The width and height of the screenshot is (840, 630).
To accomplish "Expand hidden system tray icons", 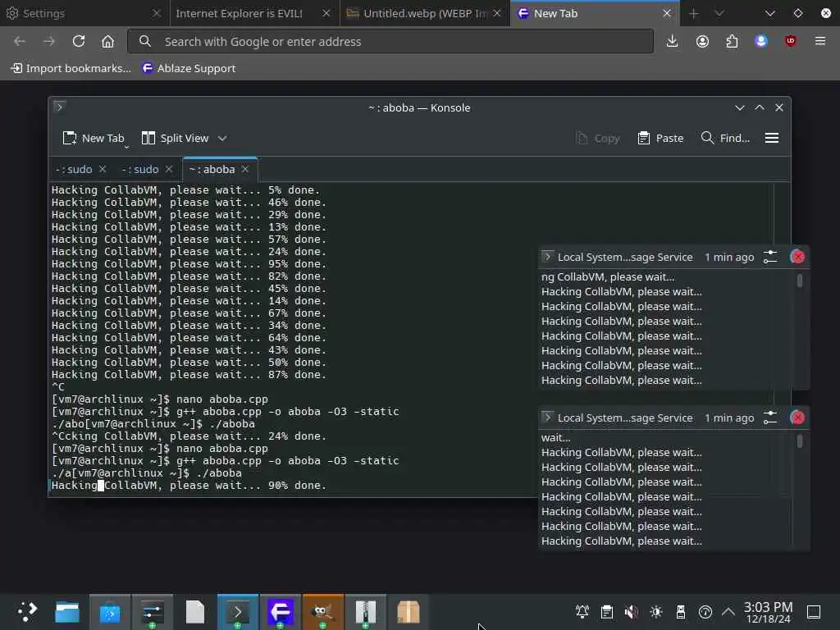I will point(728,611).
